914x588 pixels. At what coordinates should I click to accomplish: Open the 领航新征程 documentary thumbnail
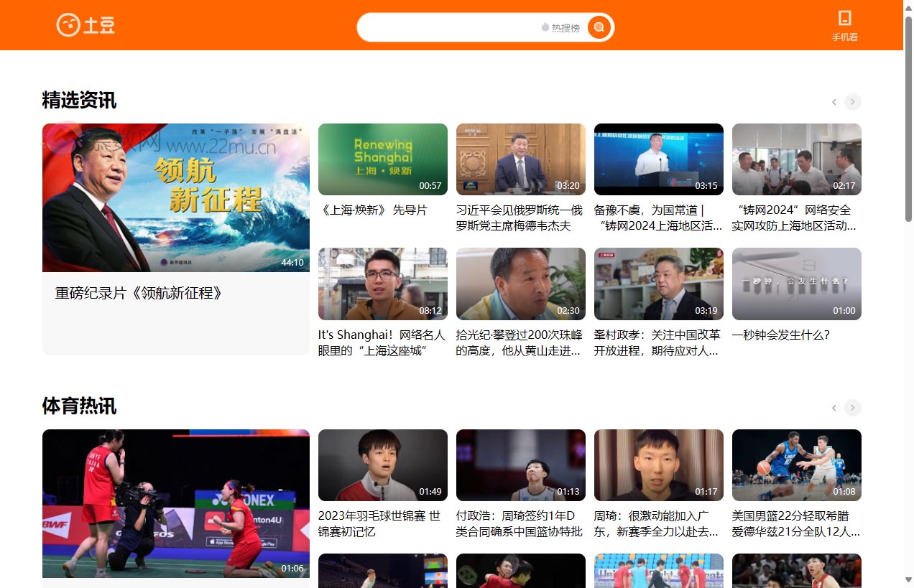point(176,197)
